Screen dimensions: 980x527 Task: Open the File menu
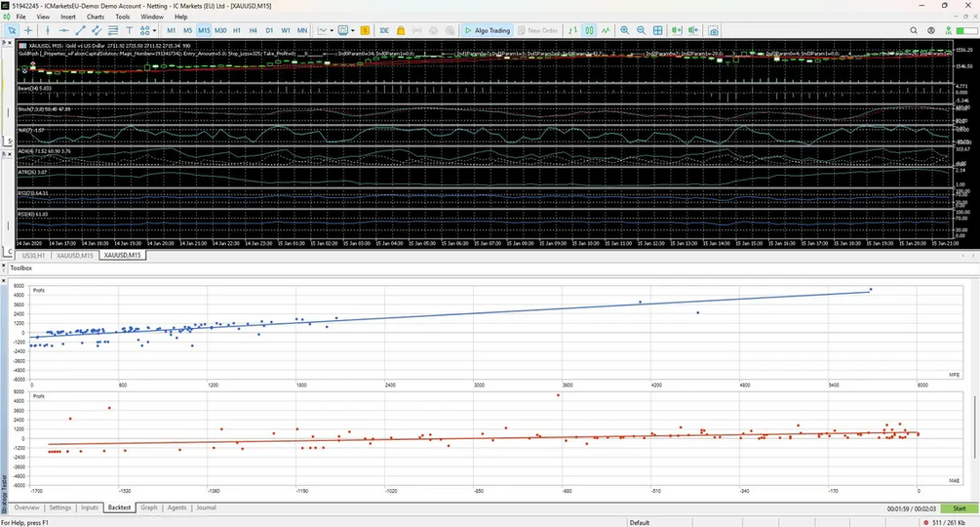click(20, 17)
